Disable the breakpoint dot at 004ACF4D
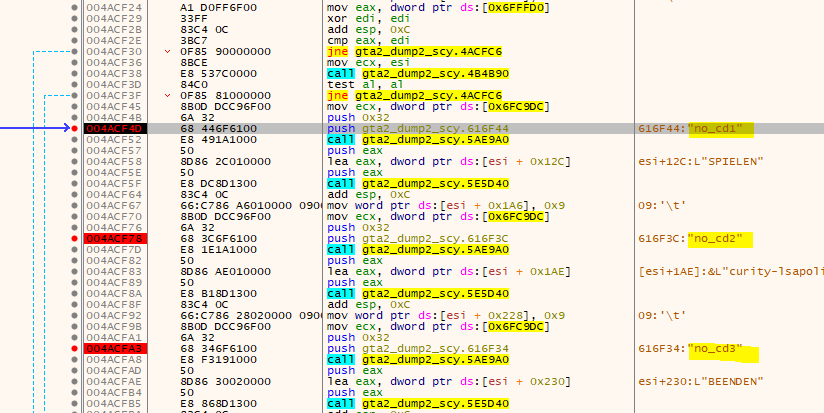 pyautogui.click(x=75, y=128)
